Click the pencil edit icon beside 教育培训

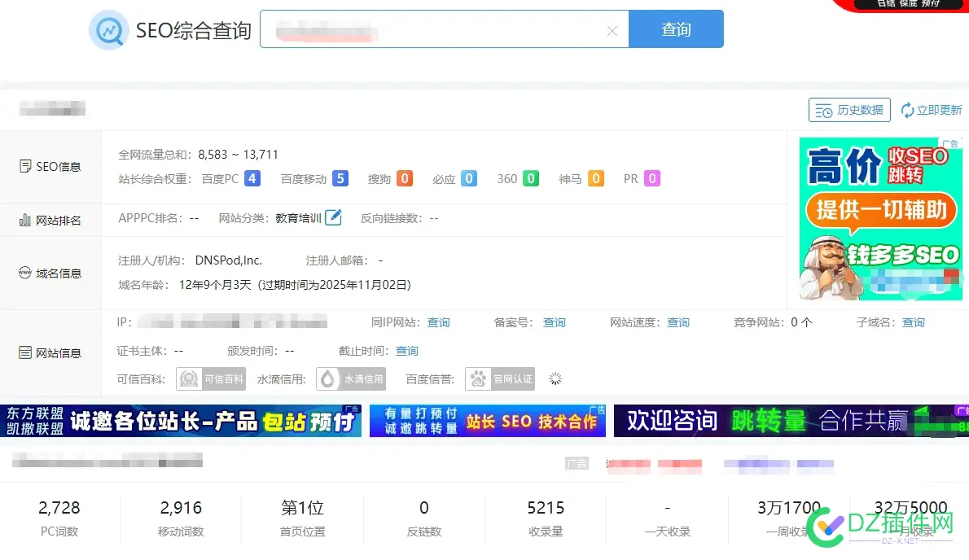click(332, 217)
